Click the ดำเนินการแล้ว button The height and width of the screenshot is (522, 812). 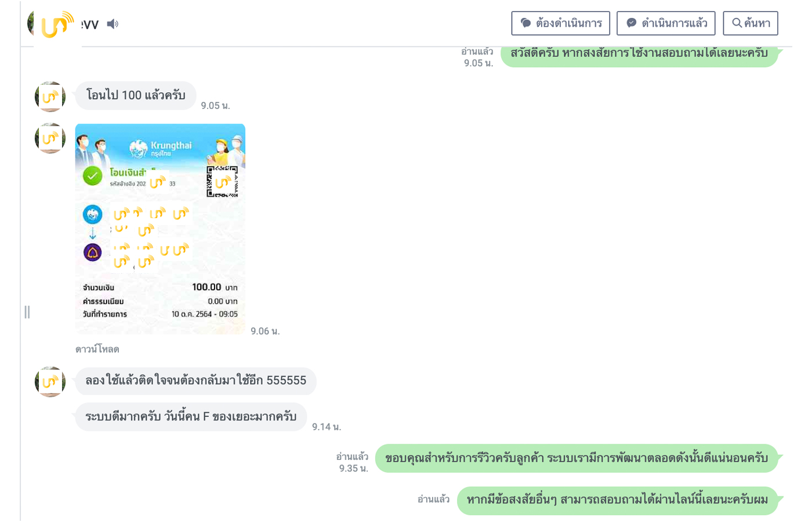coord(666,23)
